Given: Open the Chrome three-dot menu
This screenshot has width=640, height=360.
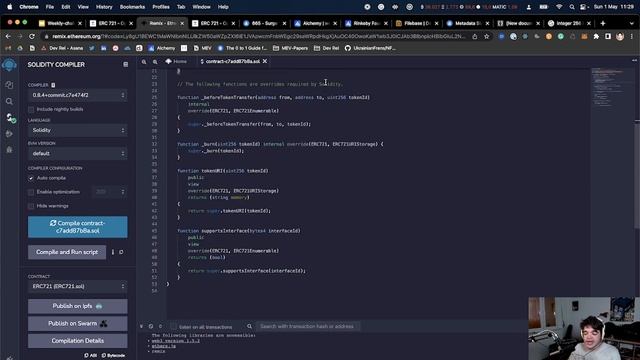Looking at the screenshot, I should (632, 36).
